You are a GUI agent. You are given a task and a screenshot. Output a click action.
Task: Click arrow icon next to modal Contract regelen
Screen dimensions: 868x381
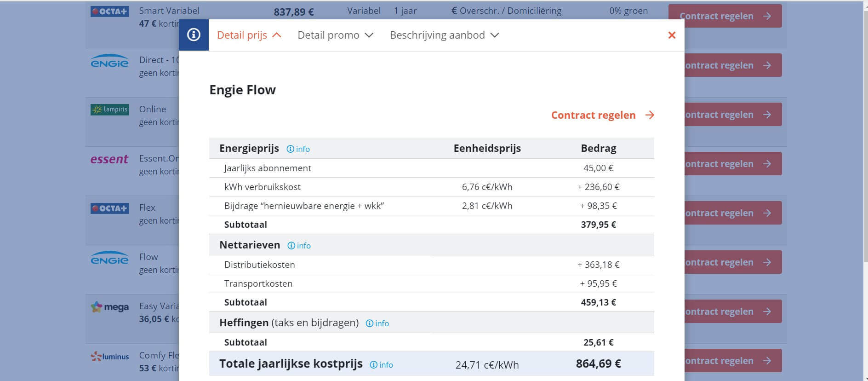pyautogui.click(x=650, y=115)
